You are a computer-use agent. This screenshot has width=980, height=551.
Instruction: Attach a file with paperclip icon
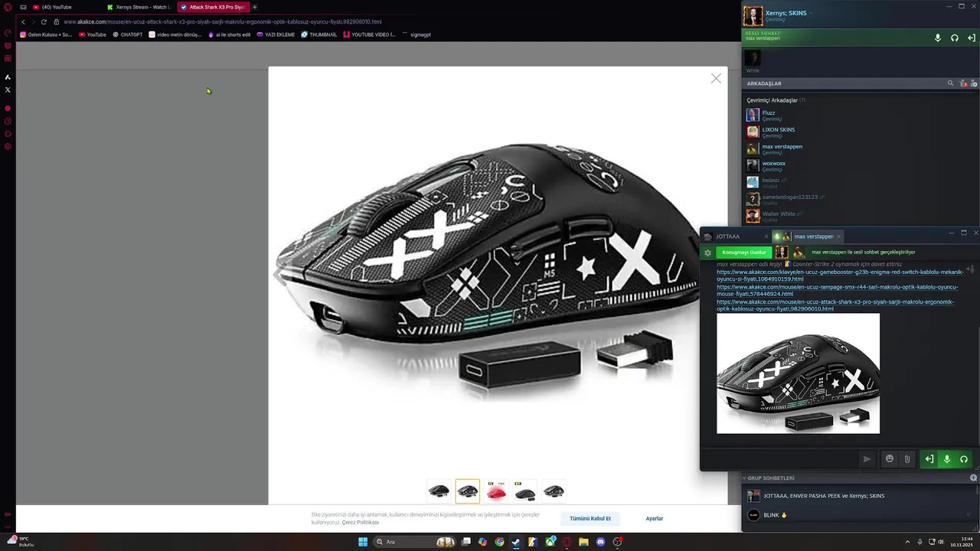tap(906, 459)
